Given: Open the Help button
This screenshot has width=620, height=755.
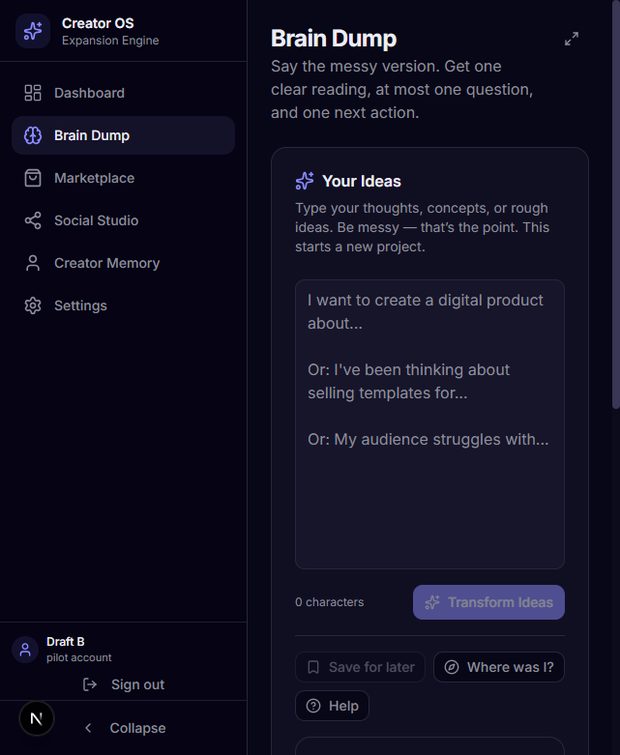Looking at the screenshot, I should [x=332, y=706].
